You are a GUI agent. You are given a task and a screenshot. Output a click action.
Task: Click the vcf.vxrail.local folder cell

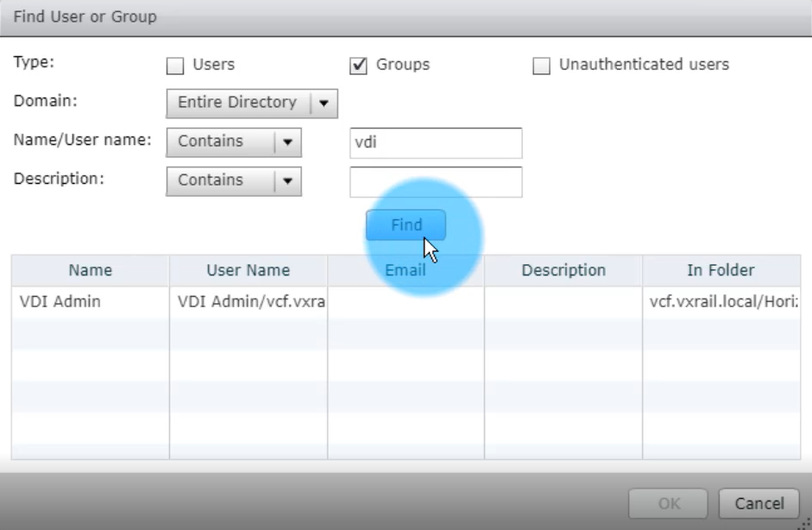coord(722,302)
